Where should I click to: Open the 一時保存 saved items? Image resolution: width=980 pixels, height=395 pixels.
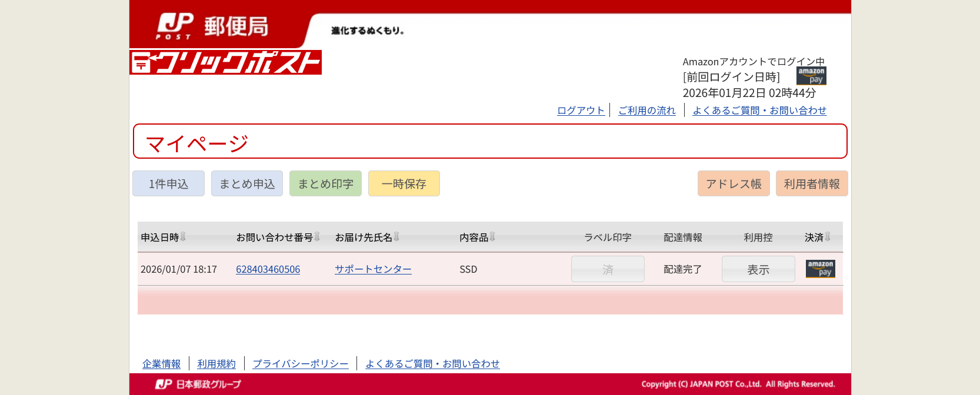[x=404, y=183]
